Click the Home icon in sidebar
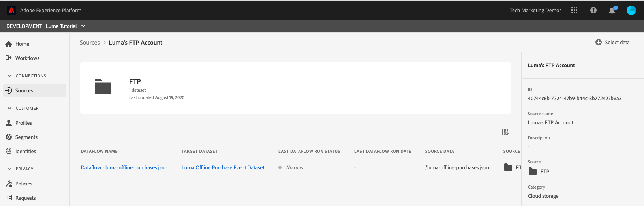The height and width of the screenshot is (206, 644). [x=9, y=44]
